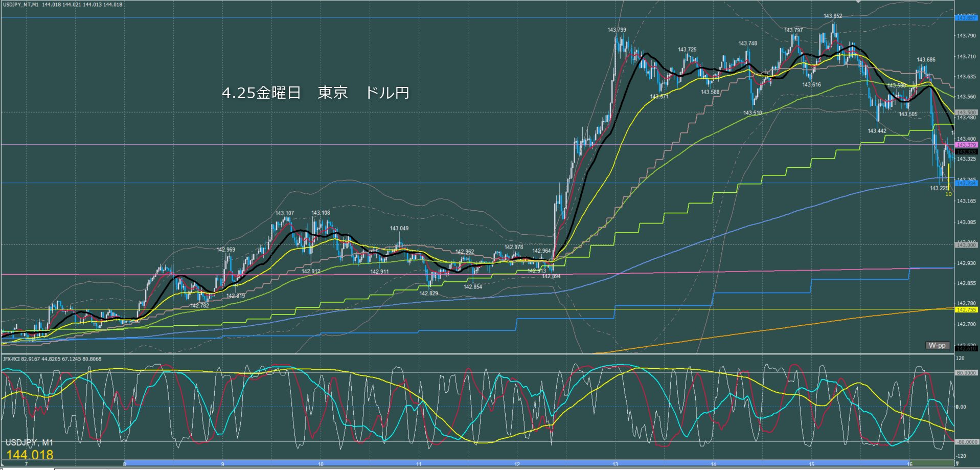Click the large yellow 144.018 price
Viewport: 980px width, 470px height.
tap(30, 455)
